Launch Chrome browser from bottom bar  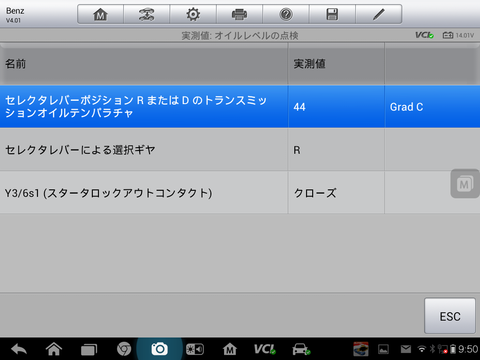tap(124, 349)
